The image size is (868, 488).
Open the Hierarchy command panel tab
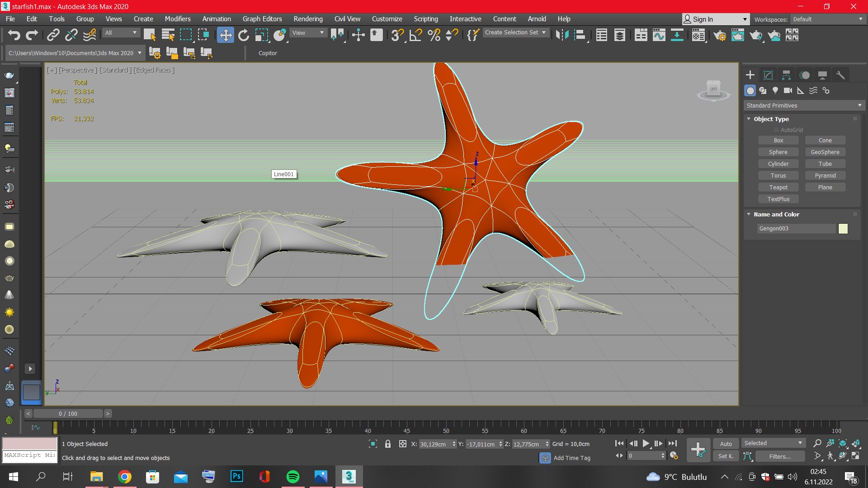[786, 75]
